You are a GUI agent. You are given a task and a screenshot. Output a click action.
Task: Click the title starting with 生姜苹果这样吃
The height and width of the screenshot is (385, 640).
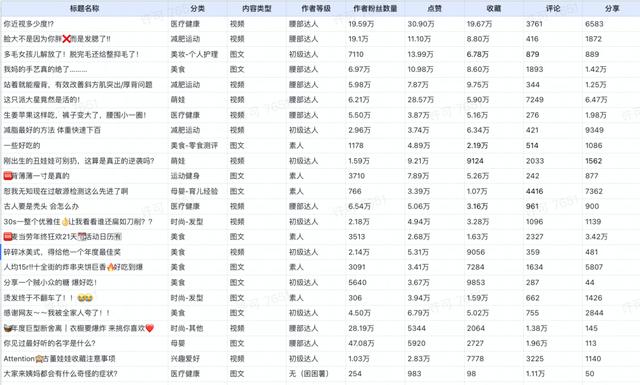(75, 115)
